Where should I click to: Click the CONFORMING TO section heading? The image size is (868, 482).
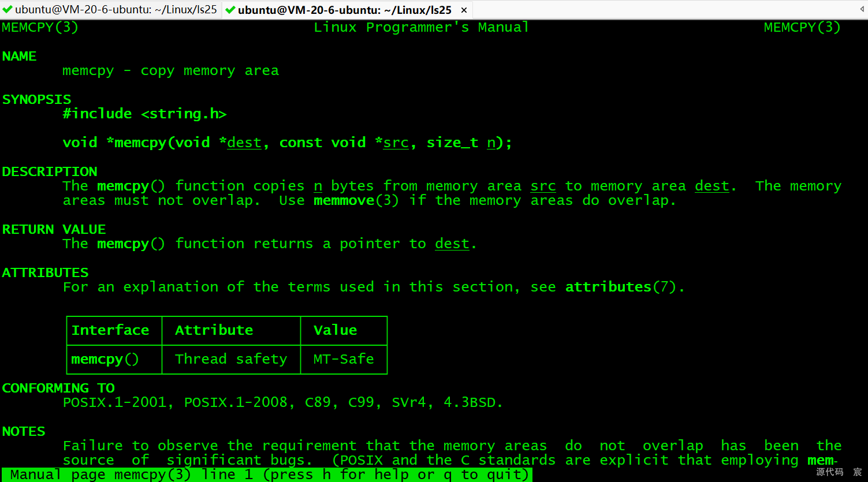58,388
